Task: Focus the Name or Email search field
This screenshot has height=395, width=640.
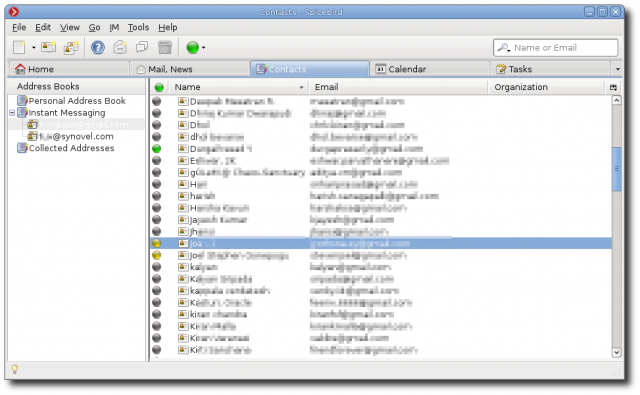Action: click(x=556, y=48)
